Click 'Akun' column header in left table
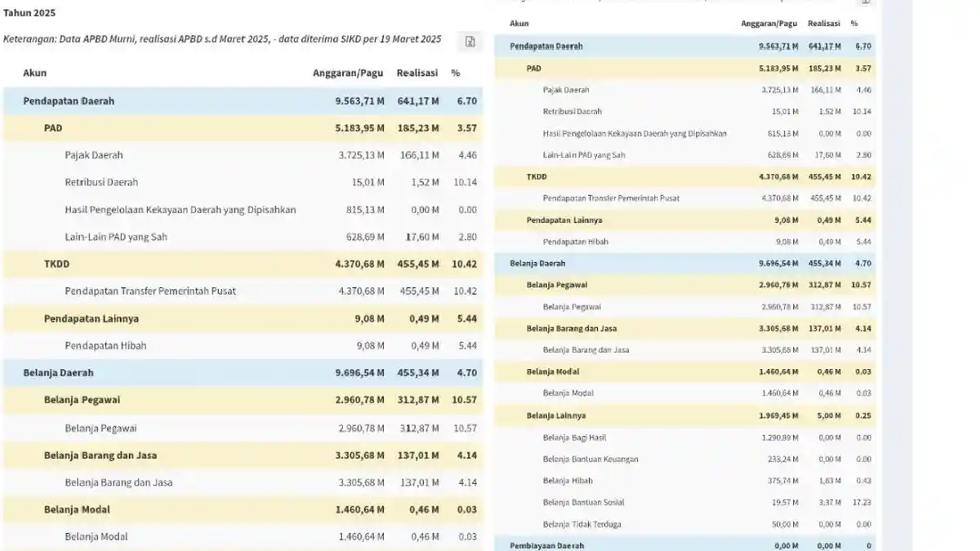Viewport: 980px width, 551px height. point(35,73)
